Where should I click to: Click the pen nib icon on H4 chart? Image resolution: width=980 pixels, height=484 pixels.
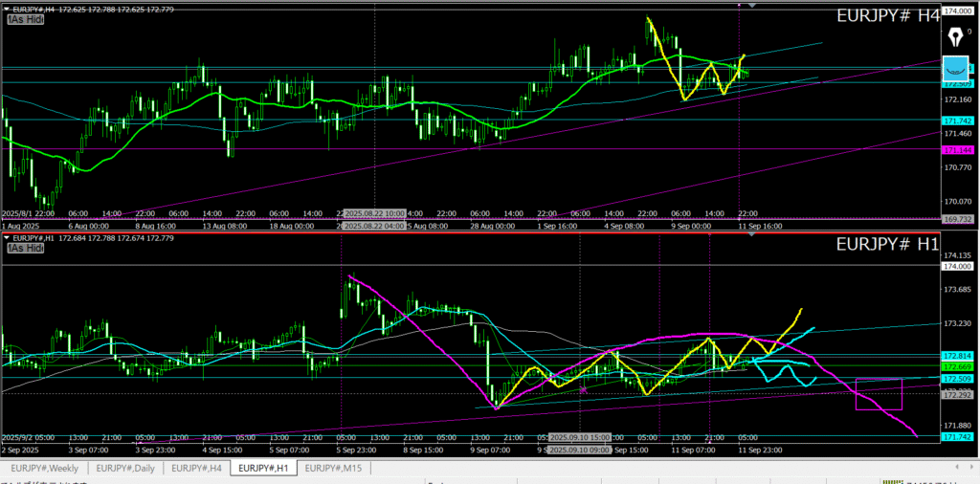tap(955, 35)
